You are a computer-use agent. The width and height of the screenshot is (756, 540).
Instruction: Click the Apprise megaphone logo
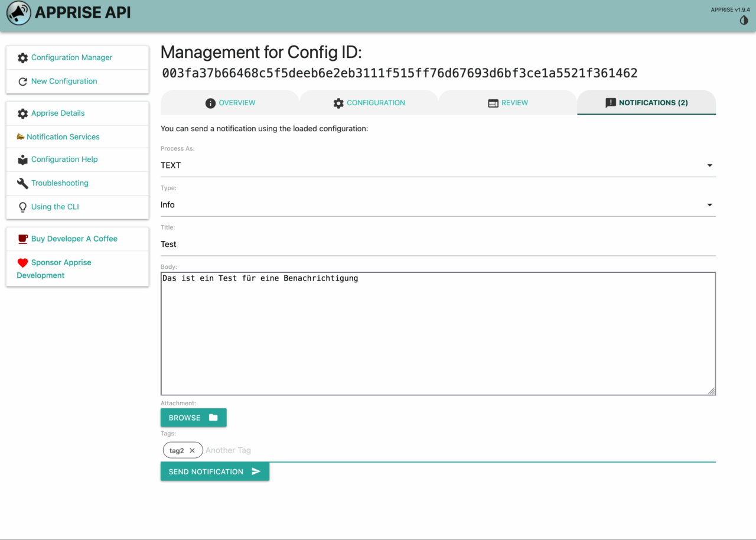click(x=18, y=12)
